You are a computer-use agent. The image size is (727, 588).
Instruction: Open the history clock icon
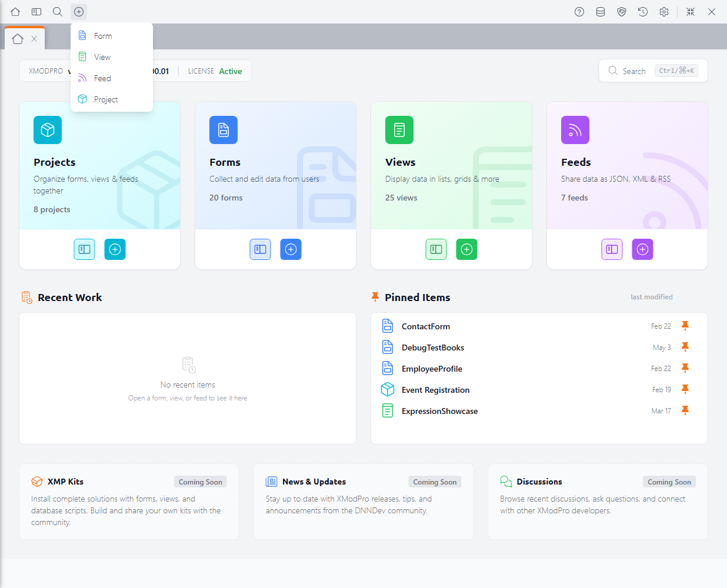tap(643, 12)
